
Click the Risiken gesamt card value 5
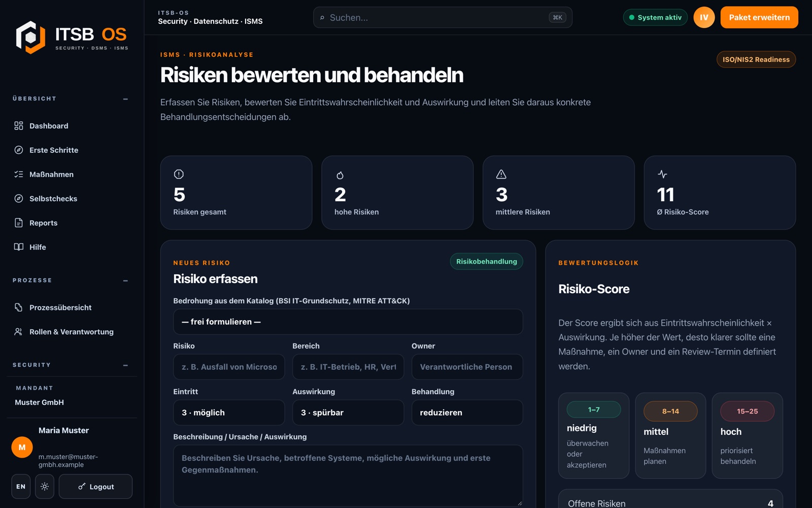(179, 195)
